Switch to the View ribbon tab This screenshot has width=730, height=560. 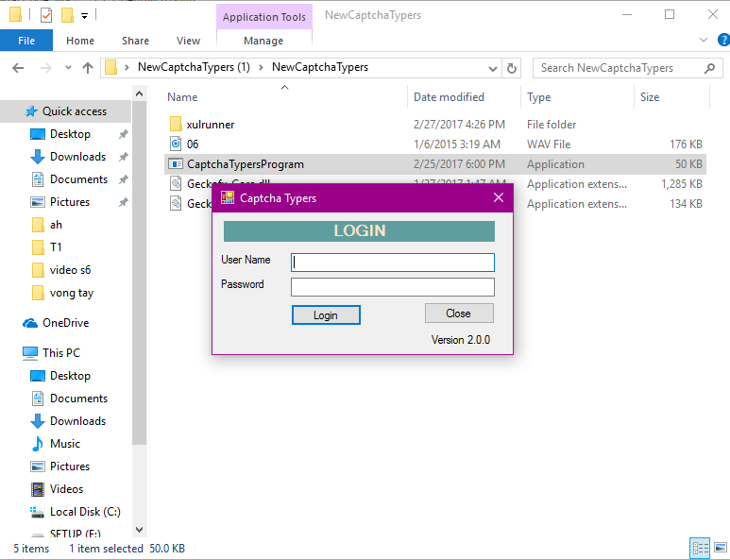coord(188,41)
